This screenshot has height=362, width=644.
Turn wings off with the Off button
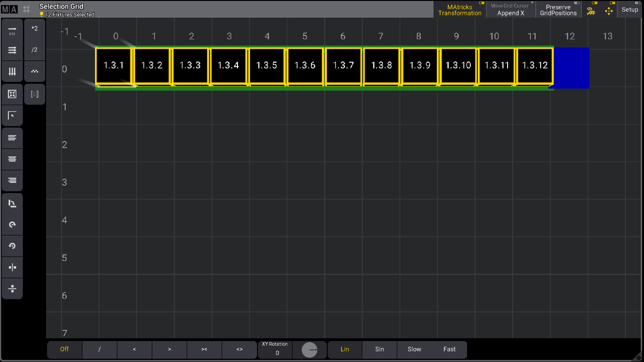[64, 349]
